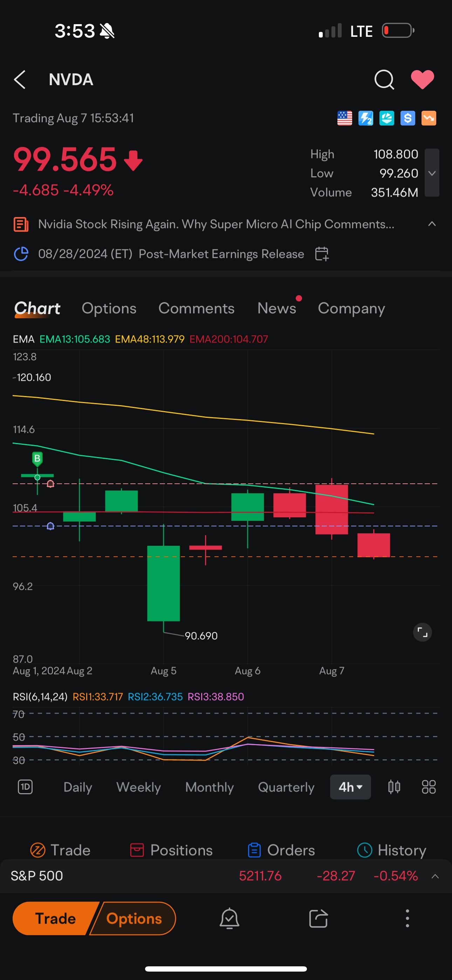Share the stock via share icon

click(319, 918)
